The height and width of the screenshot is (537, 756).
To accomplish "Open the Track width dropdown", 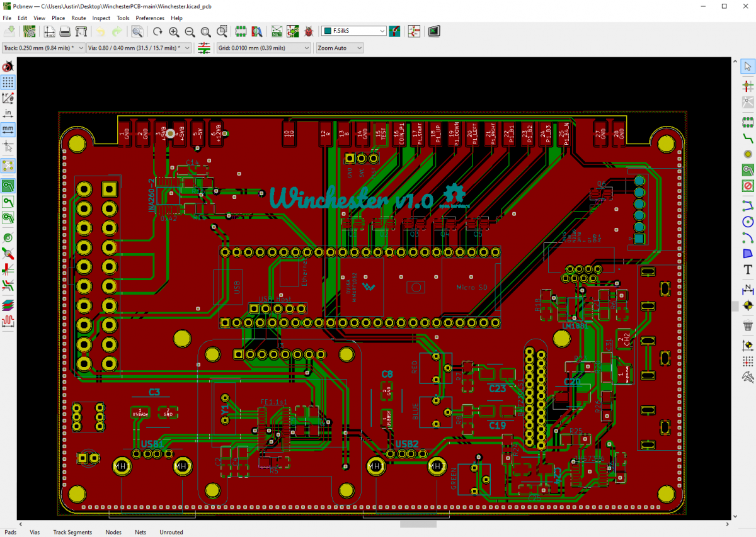I will tap(43, 48).
